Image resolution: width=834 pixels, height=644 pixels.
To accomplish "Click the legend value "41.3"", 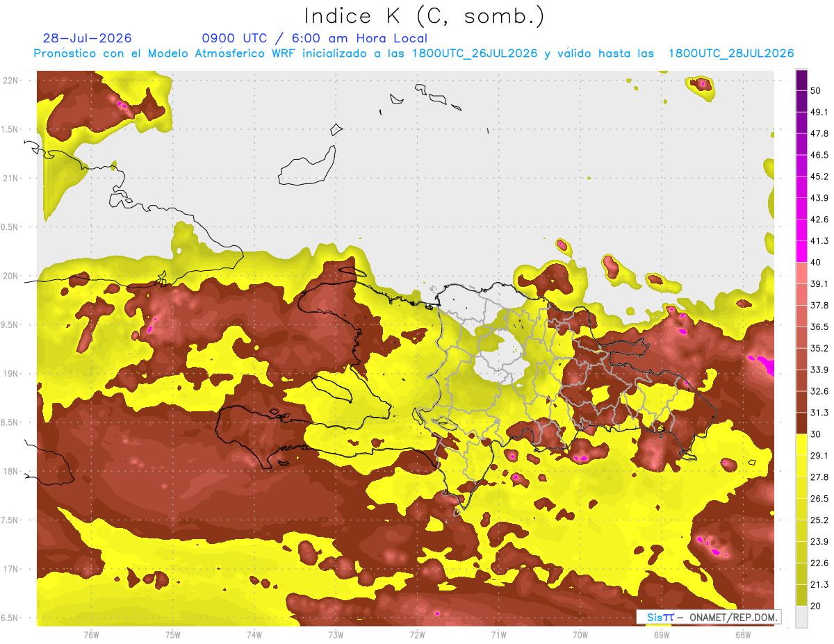I will [820, 241].
